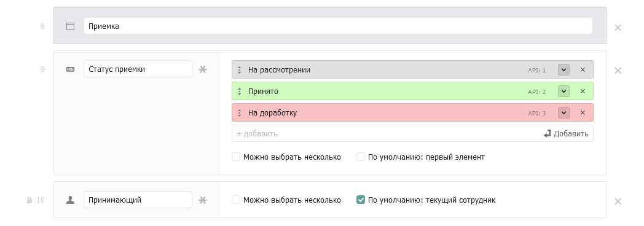The width and height of the screenshot is (644, 226).
Task: Open color dropdown for На рассмотрении
Action: tap(563, 70)
